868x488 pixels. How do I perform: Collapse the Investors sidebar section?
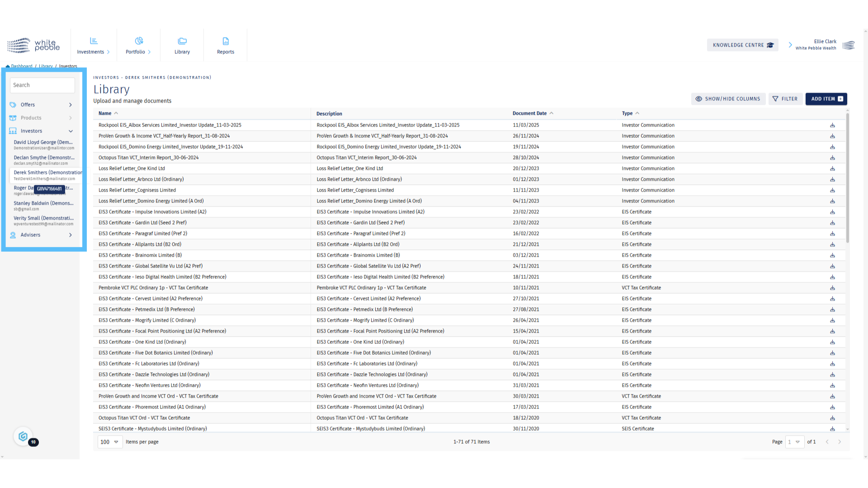click(x=71, y=131)
